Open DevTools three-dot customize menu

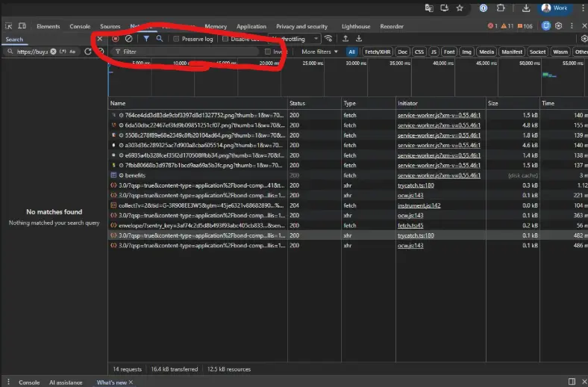pos(572,26)
